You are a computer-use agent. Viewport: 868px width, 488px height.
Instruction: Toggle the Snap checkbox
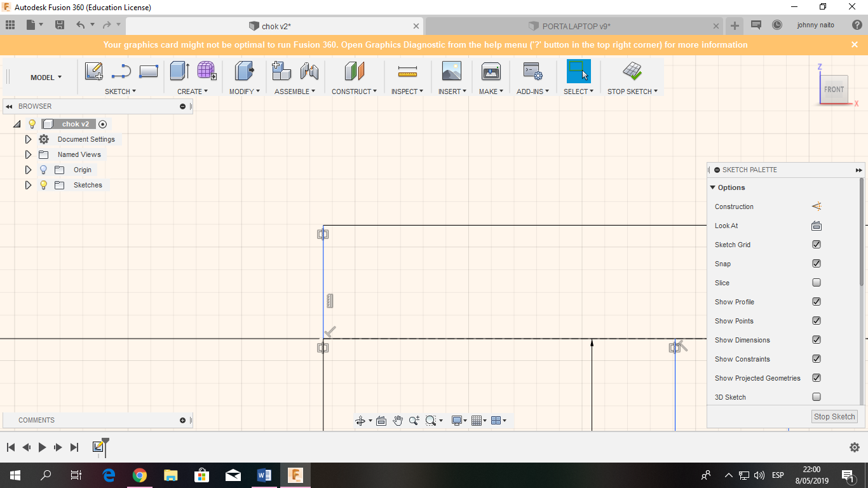pyautogui.click(x=817, y=264)
